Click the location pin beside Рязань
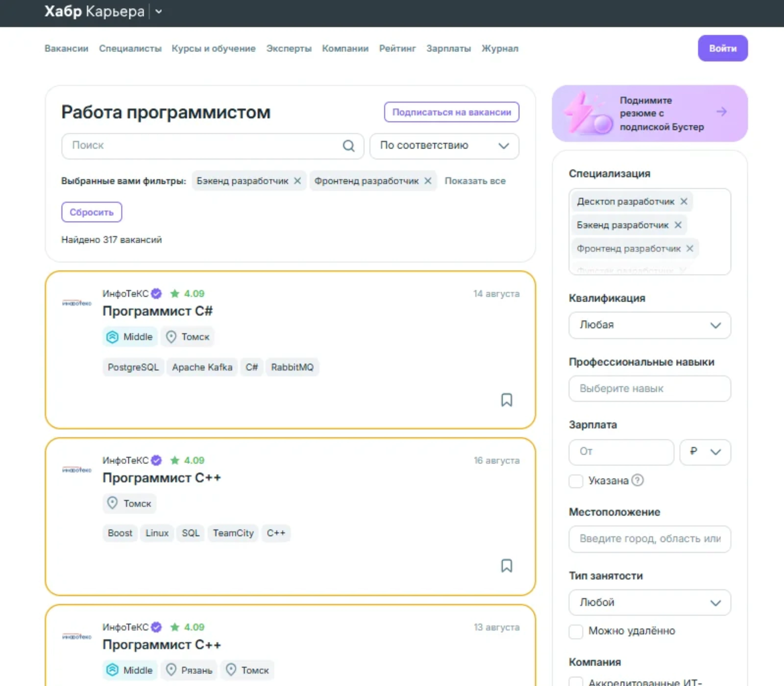The height and width of the screenshot is (686, 784). [171, 670]
